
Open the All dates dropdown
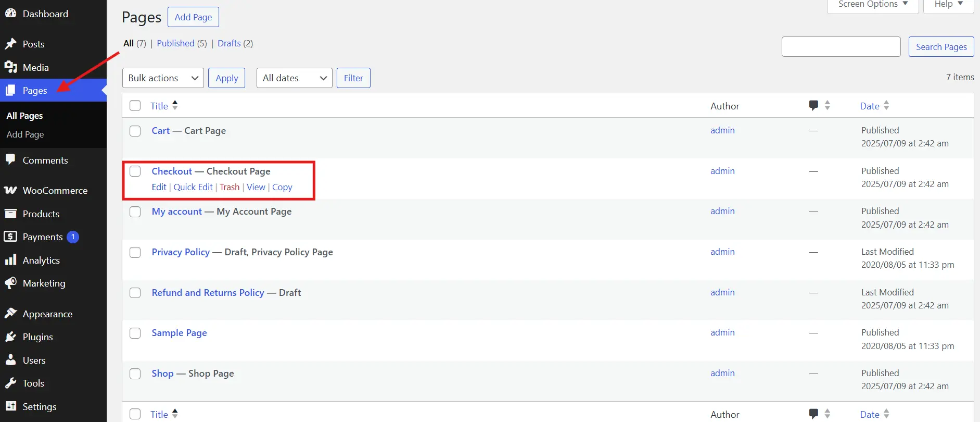point(295,78)
